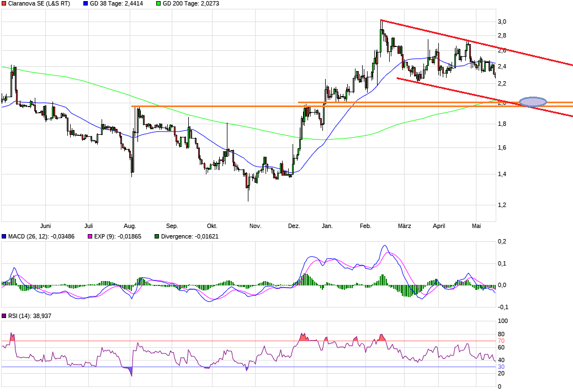The height and width of the screenshot is (392, 573).
Task: Click the Dez. month label on time axis
Action: (x=294, y=226)
